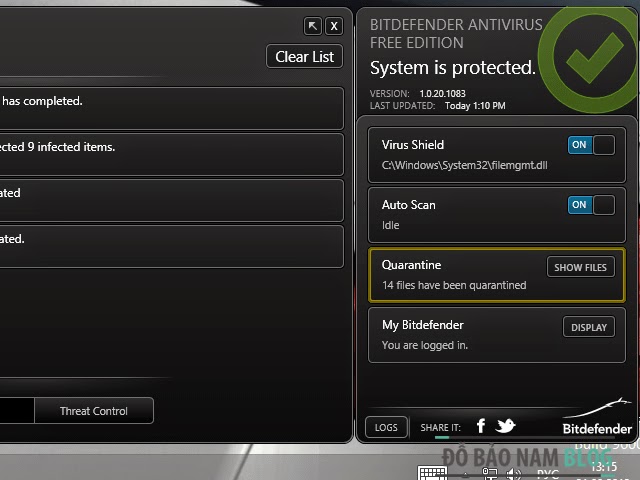Show quarantined files

click(x=580, y=267)
